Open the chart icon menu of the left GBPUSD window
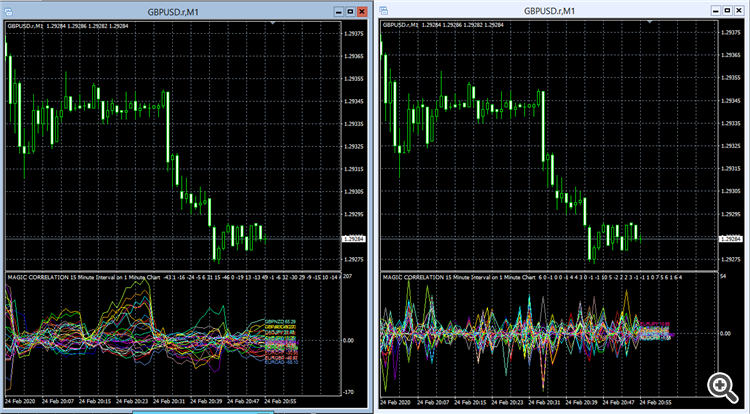The height and width of the screenshot is (414, 750). pyautogui.click(x=8, y=11)
